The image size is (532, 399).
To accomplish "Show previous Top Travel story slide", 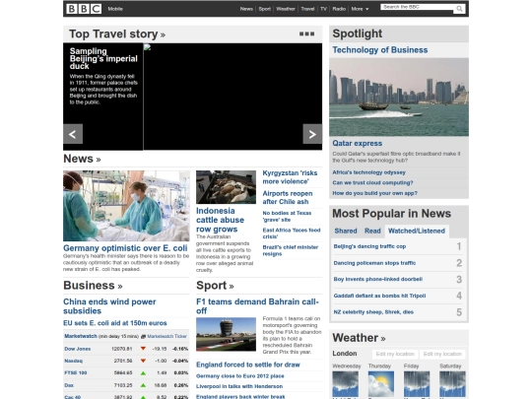I will coord(73,134).
